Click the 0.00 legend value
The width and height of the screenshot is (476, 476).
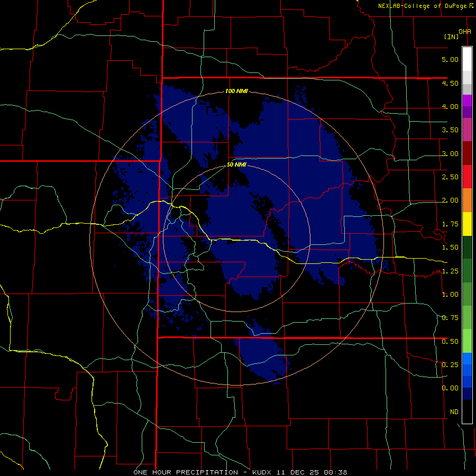(450, 388)
